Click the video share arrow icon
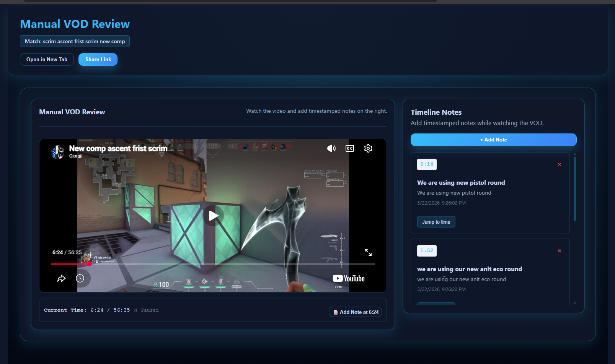The height and width of the screenshot is (364, 615). pyautogui.click(x=61, y=278)
